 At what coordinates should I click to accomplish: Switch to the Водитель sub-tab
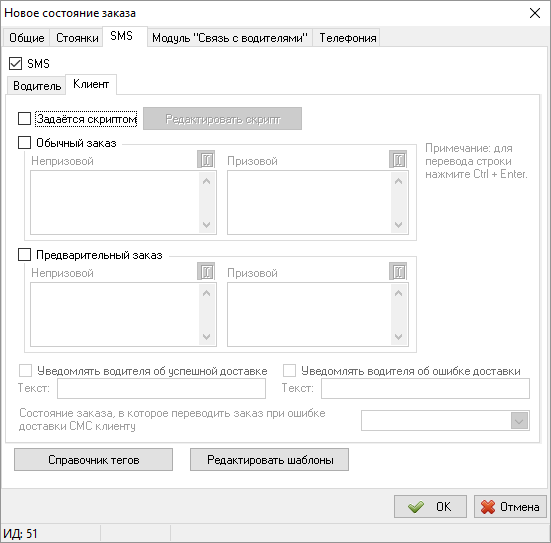[x=37, y=85]
